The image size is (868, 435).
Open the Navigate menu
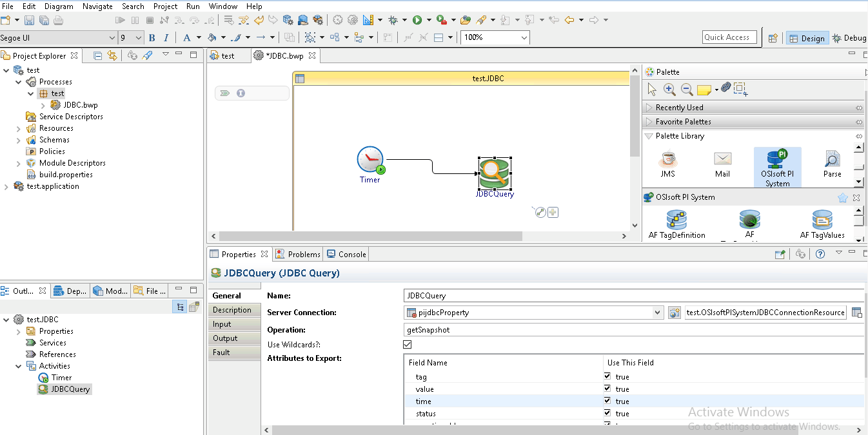point(97,6)
